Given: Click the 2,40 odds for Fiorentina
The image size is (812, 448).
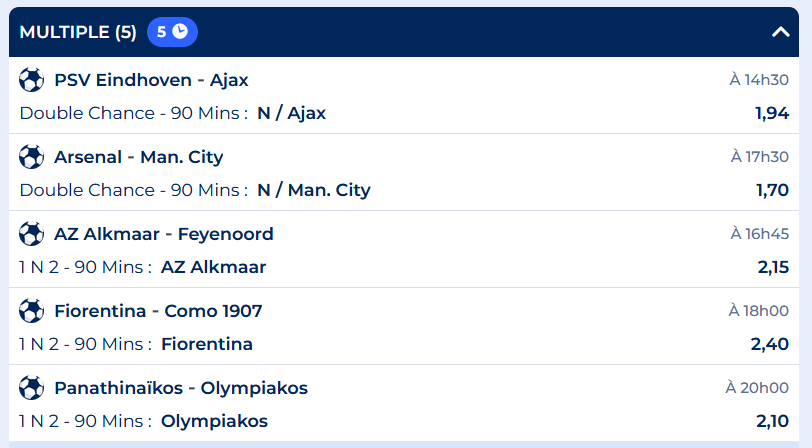Looking at the screenshot, I should 770,344.
